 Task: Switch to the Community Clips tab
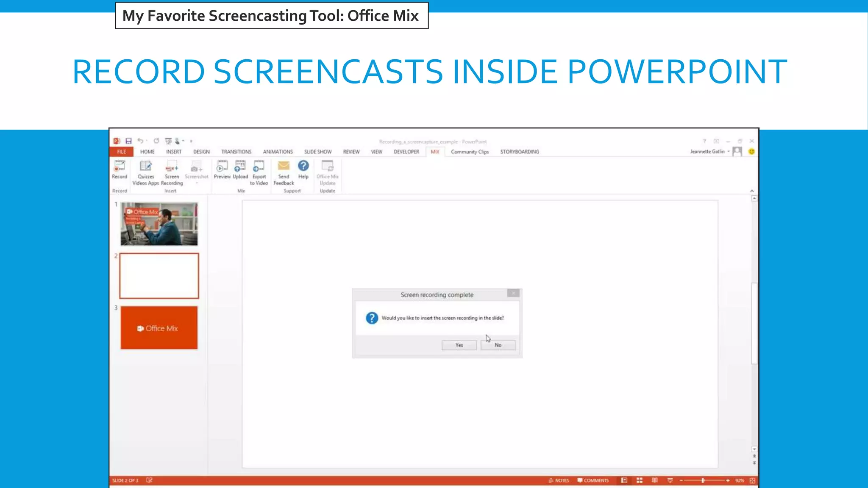470,152
